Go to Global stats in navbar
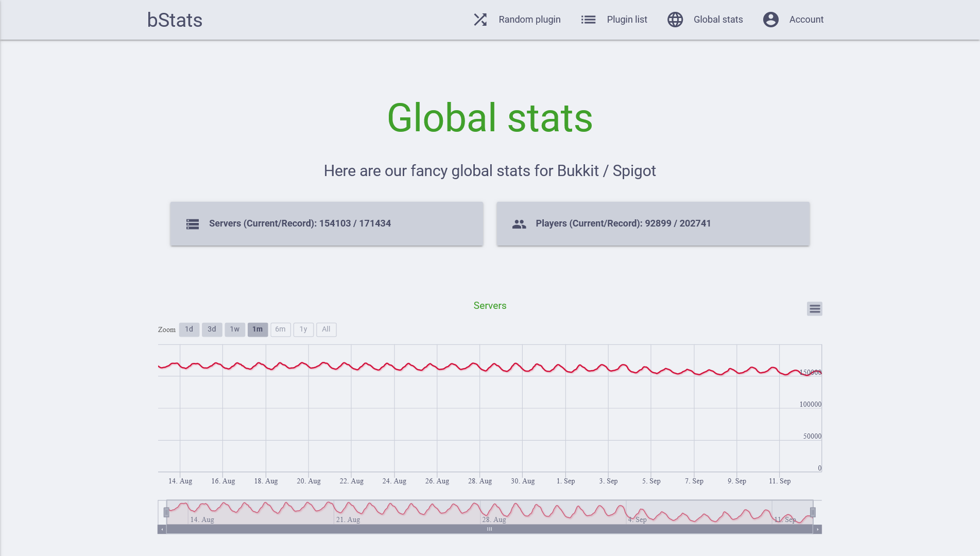980x556 pixels. pos(718,20)
